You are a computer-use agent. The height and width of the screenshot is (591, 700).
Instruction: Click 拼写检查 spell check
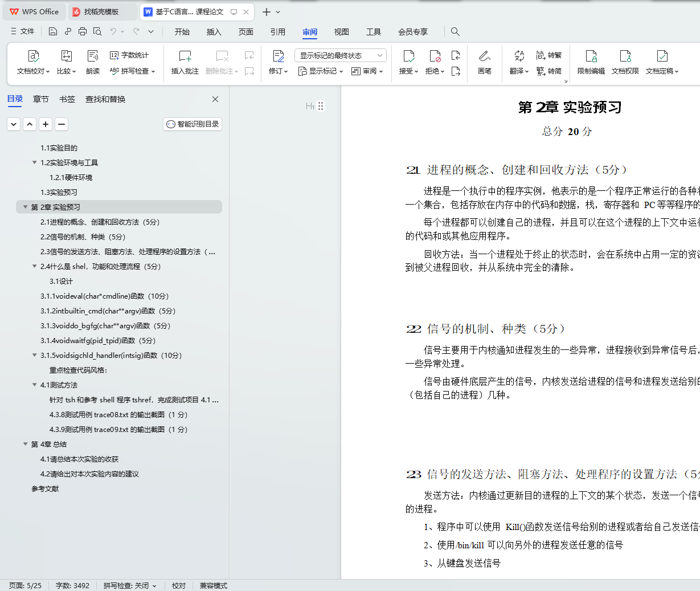[x=132, y=71]
